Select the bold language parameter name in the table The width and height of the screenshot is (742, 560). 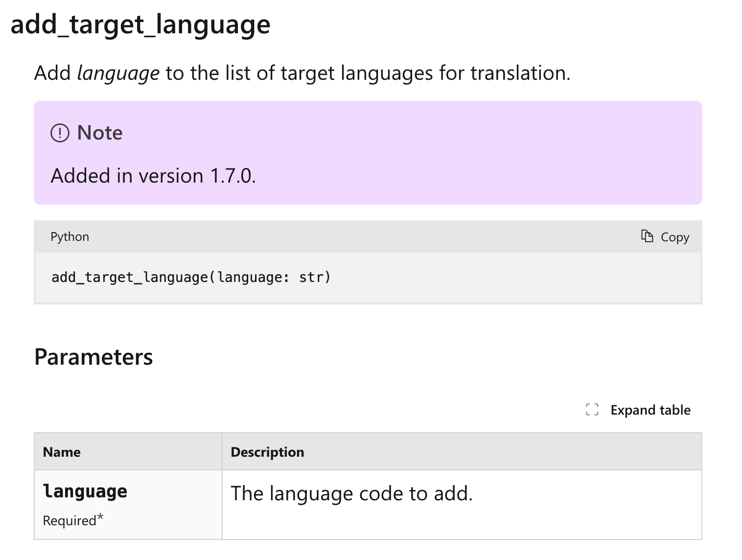[85, 491]
